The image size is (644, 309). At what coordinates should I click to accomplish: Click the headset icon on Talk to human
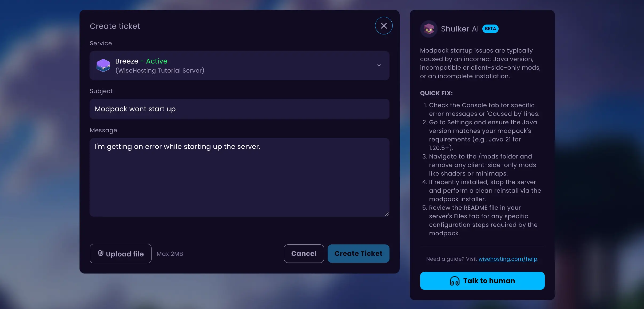click(x=455, y=281)
